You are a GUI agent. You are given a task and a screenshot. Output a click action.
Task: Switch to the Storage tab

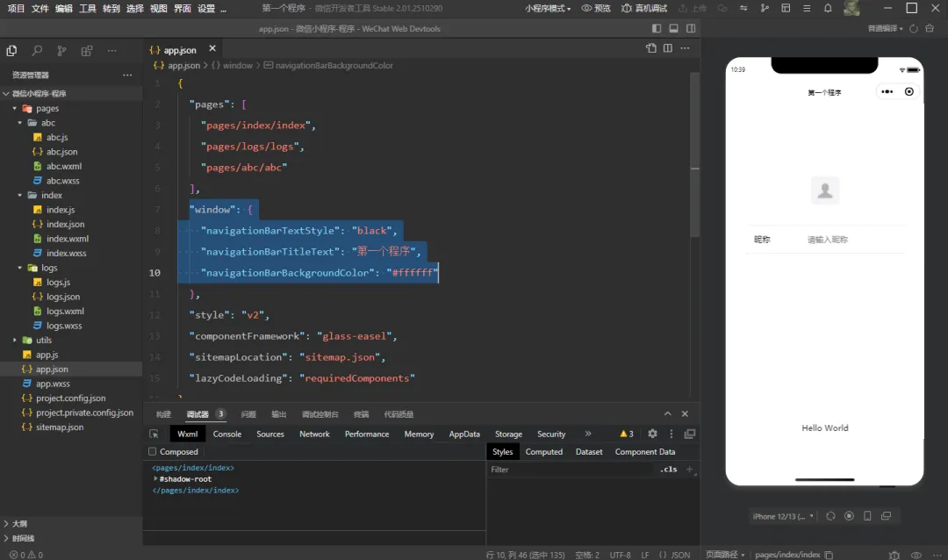click(x=508, y=434)
